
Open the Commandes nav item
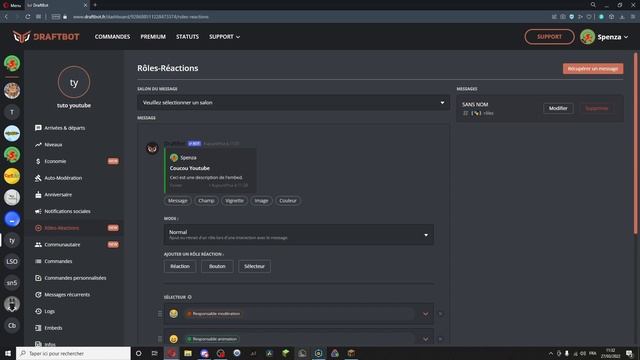[x=112, y=37]
